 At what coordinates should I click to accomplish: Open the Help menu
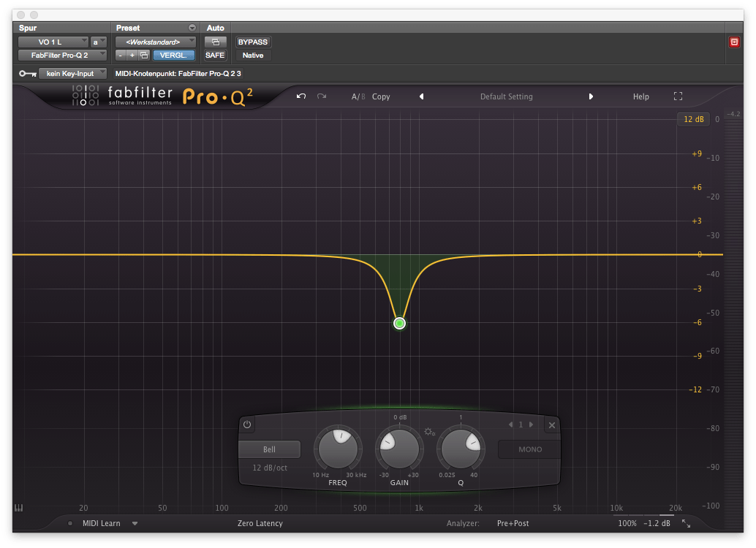(640, 96)
